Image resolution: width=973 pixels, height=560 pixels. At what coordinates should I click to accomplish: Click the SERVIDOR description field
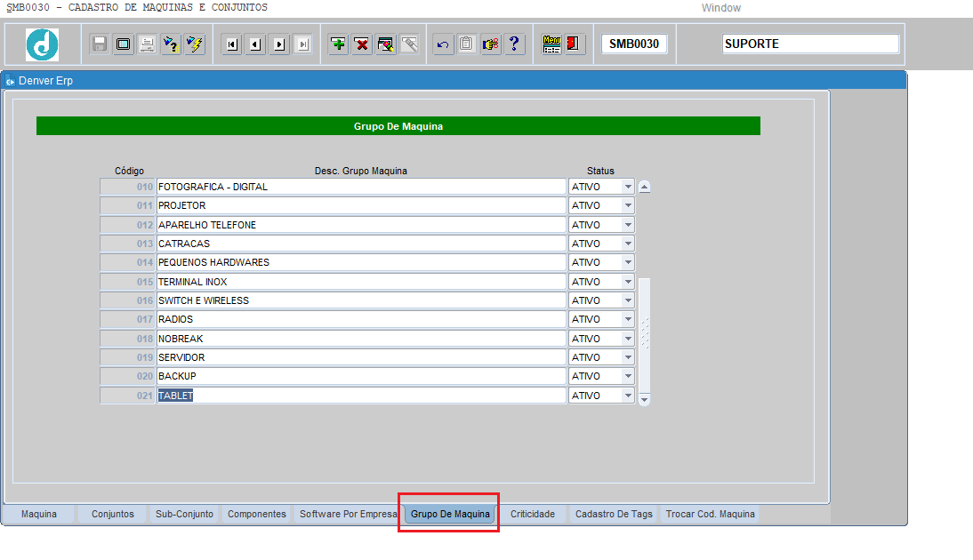tap(361, 357)
